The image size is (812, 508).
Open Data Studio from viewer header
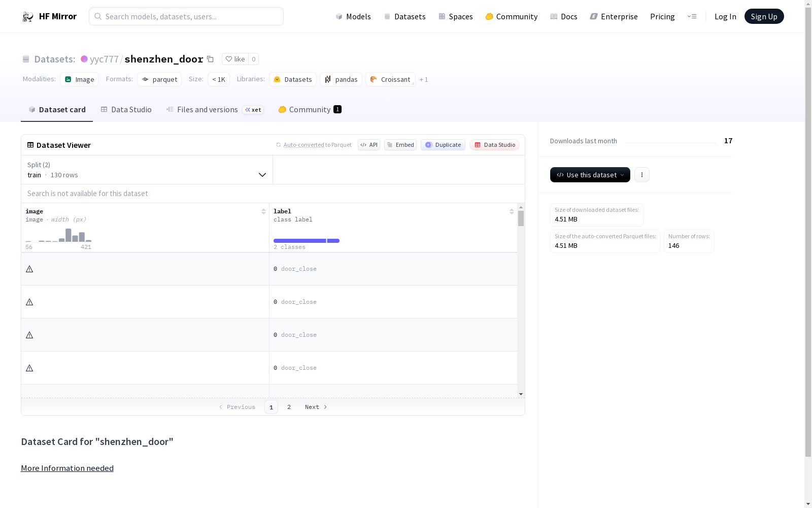coord(494,145)
